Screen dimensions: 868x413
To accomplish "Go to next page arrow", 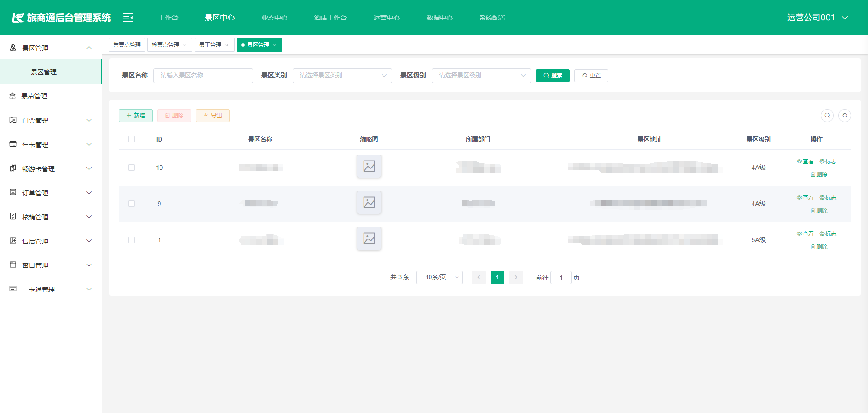I will (516, 277).
